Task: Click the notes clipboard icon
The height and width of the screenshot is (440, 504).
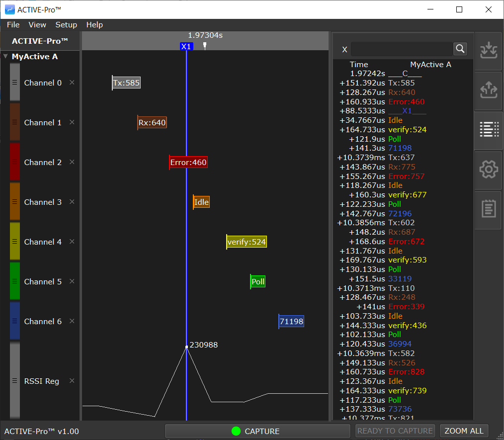Action: 488,209
